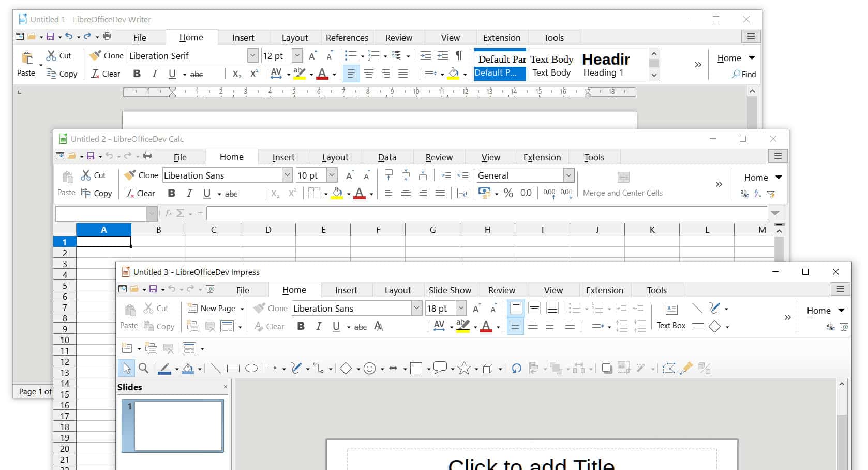Expand the General number format dropdown
This screenshot has width=868, height=470.
pyautogui.click(x=568, y=175)
